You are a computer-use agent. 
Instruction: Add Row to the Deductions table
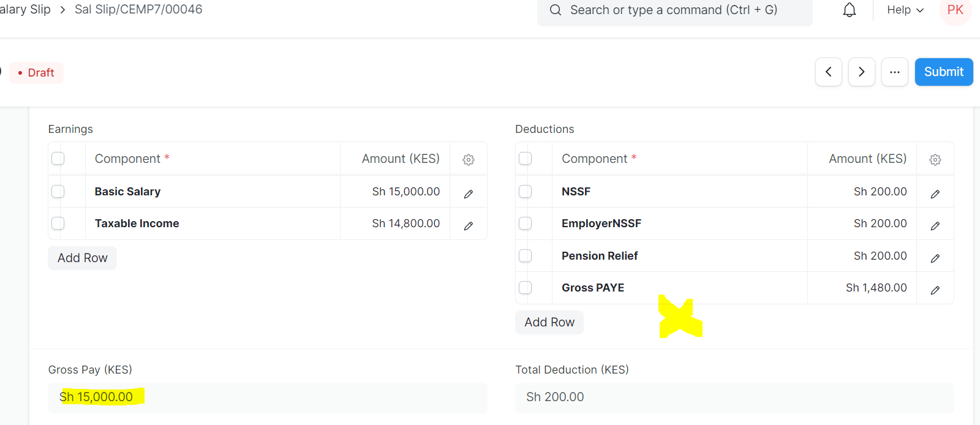point(549,323)
